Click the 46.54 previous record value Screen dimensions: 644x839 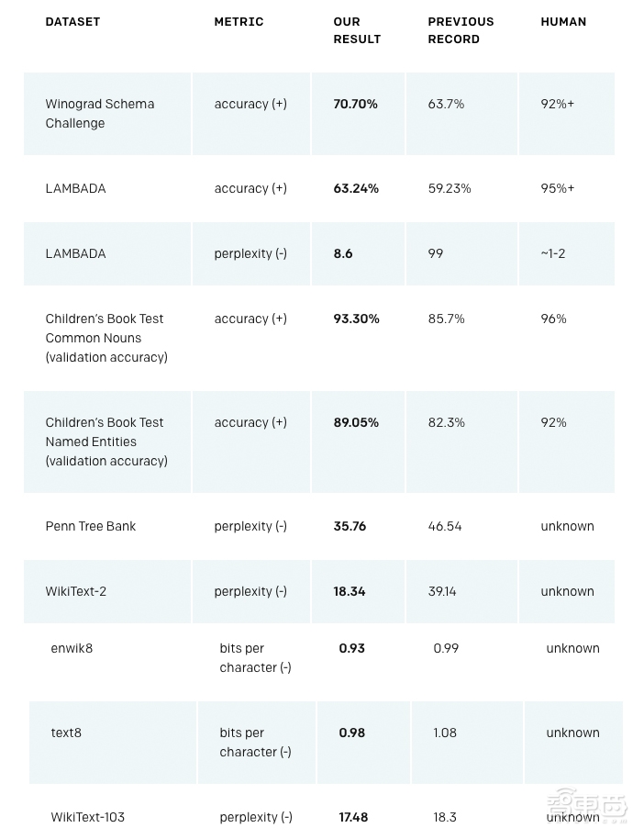(445, 526)
